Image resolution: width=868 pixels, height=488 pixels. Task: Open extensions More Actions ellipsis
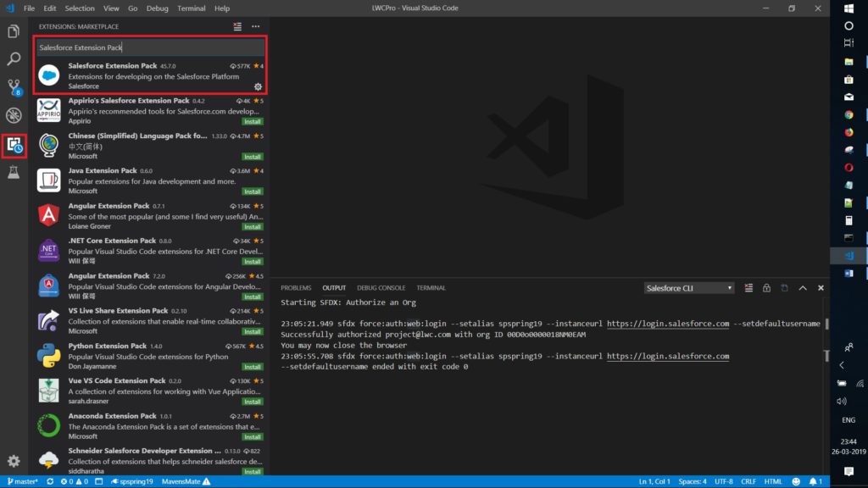coord(255,26)
